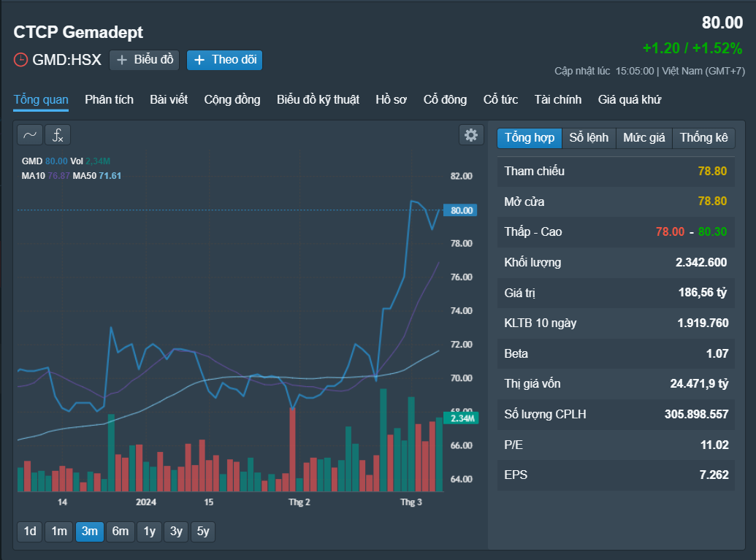Open the Giá quá khứ tab
This screenshot has height=560, width=756.
coord(630,100)
